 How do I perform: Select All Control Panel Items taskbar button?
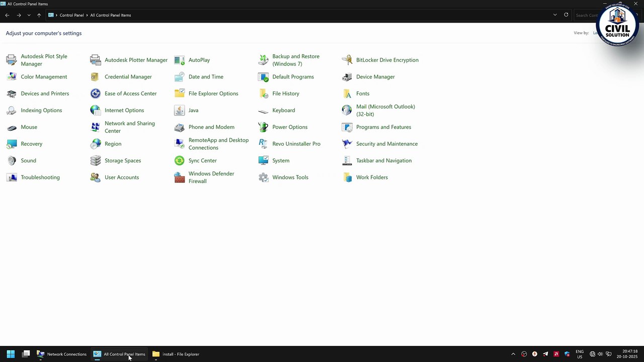(120, 354)
